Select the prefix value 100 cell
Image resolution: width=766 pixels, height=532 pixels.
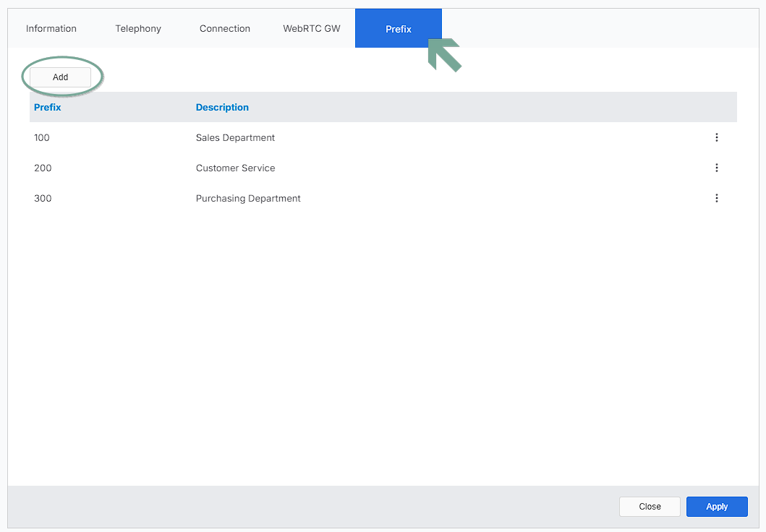(x=42, y=137)
